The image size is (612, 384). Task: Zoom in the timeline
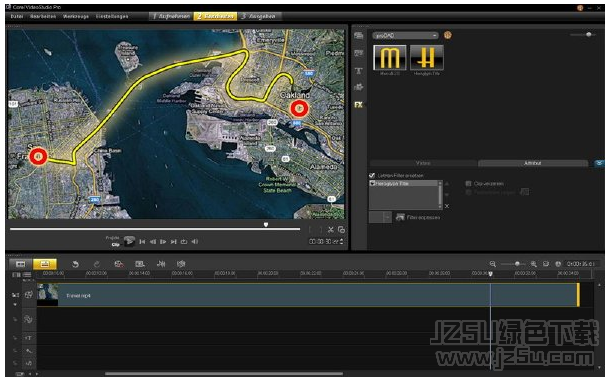(x=534, y=264)
